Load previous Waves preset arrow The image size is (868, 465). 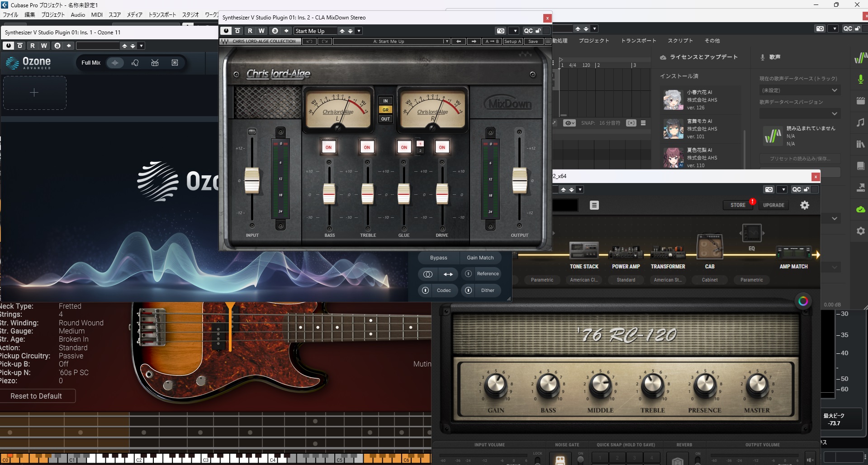click(459, 41)
